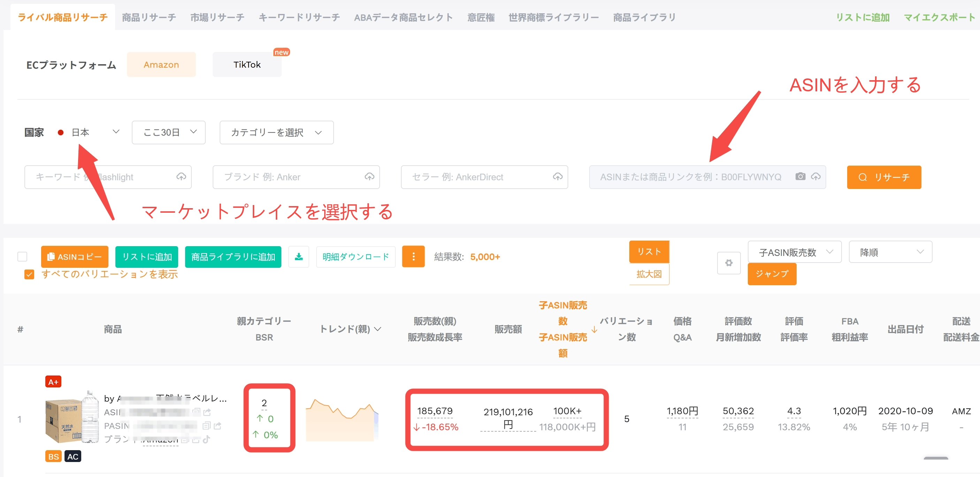This screenshot has width=980, height=477.
Task: Click the BS best seller badge
Action: click(53, 456)
